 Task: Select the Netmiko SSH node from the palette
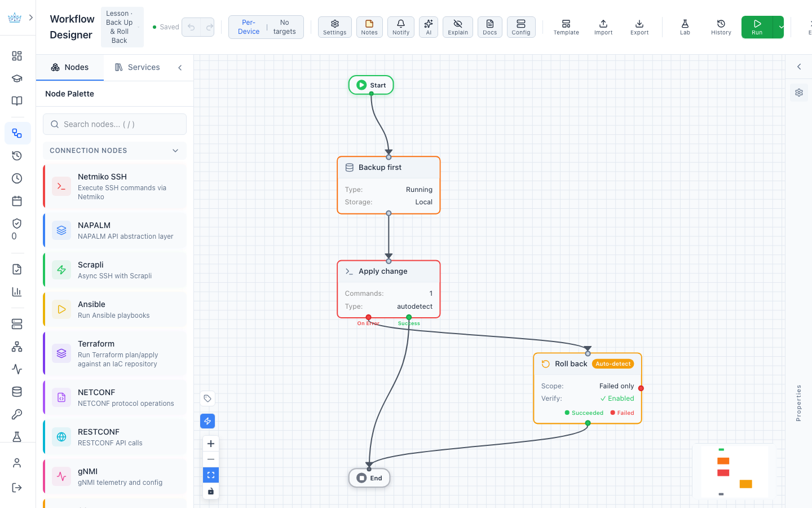tap(115, 186)
